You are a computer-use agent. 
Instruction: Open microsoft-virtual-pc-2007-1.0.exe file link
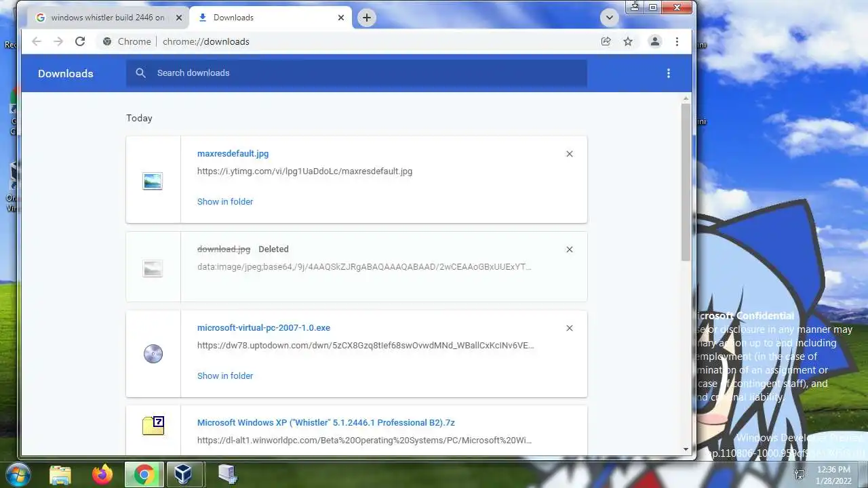tap(264, 328)
